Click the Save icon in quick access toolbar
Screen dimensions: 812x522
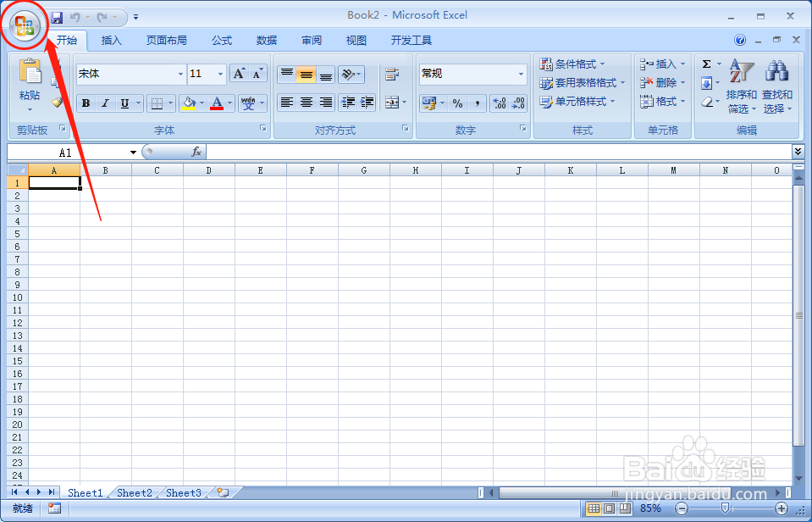[57, 18]
